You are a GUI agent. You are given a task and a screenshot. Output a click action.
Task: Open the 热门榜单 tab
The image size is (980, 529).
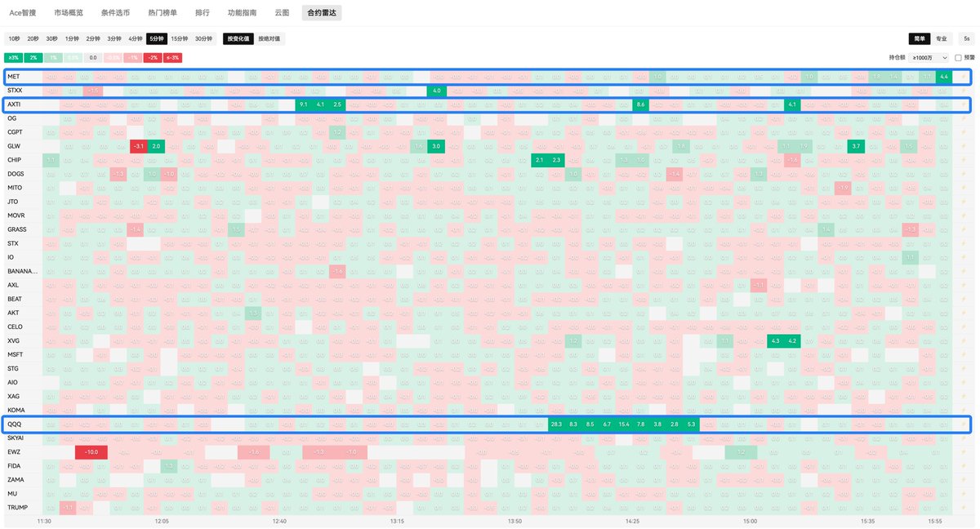(x=163, y=13)
